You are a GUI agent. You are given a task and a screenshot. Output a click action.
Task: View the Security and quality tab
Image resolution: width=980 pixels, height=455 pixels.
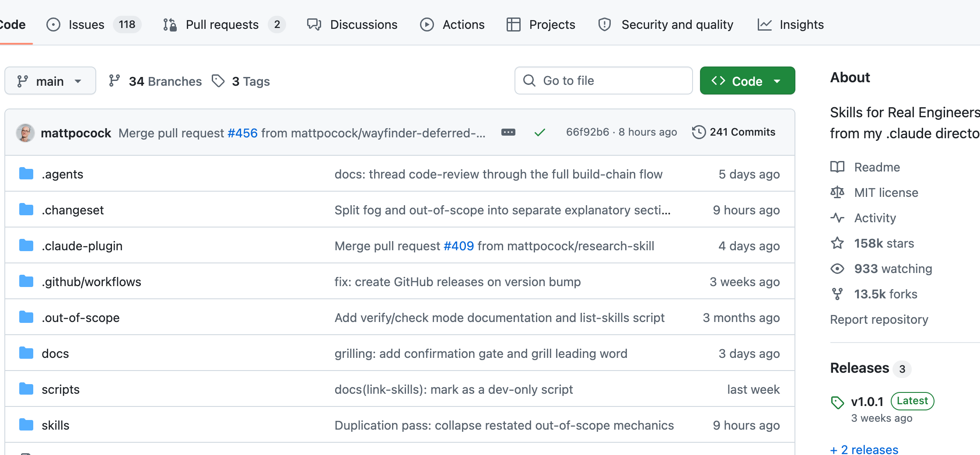pos(665,24)
